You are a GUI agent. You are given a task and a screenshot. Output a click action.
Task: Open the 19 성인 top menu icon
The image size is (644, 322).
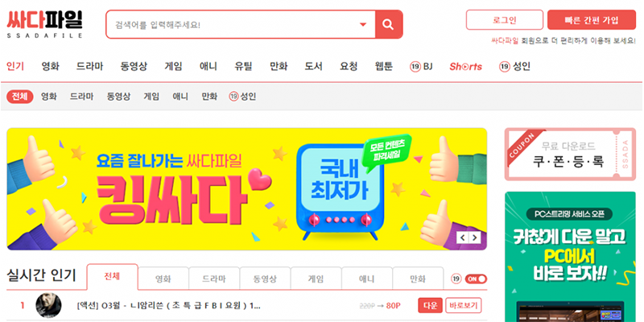click(514, 67)
